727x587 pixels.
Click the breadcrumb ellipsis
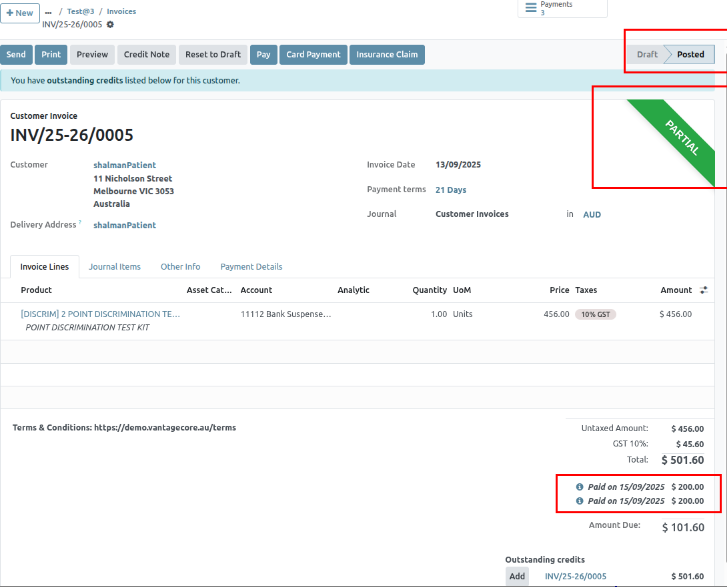point(48,12)
